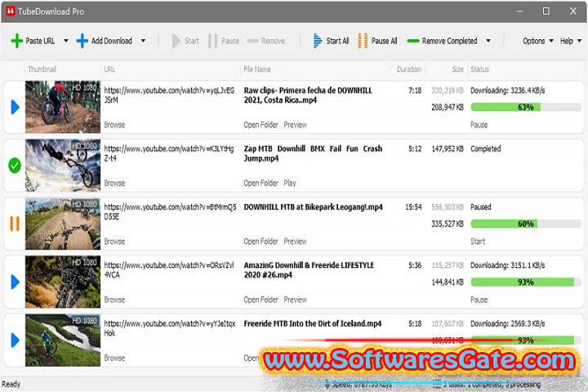Click the Duration column header

point(409,69)
